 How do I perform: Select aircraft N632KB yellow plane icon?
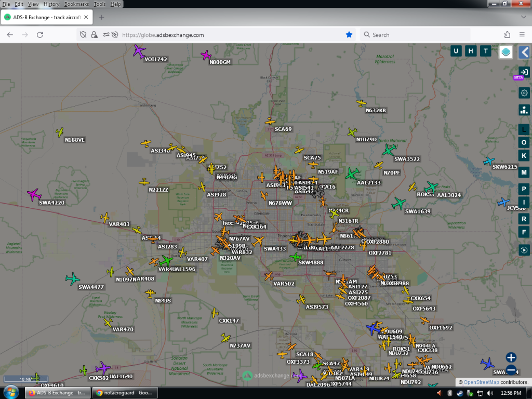click(361, 103)
